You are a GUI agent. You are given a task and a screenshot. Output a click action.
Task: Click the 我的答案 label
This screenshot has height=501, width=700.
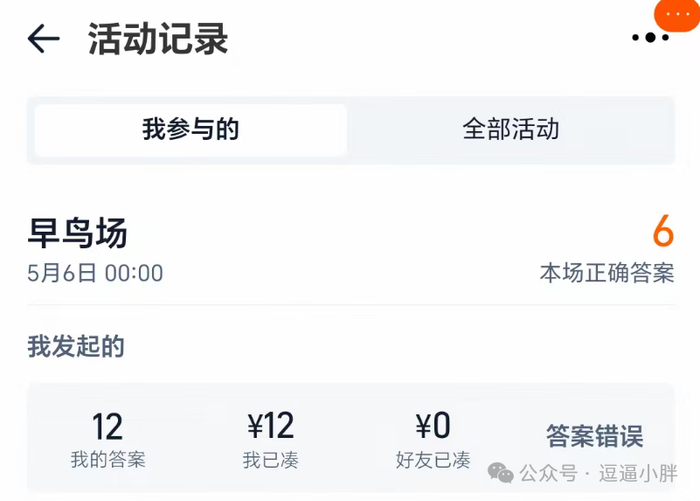point(108,459)
